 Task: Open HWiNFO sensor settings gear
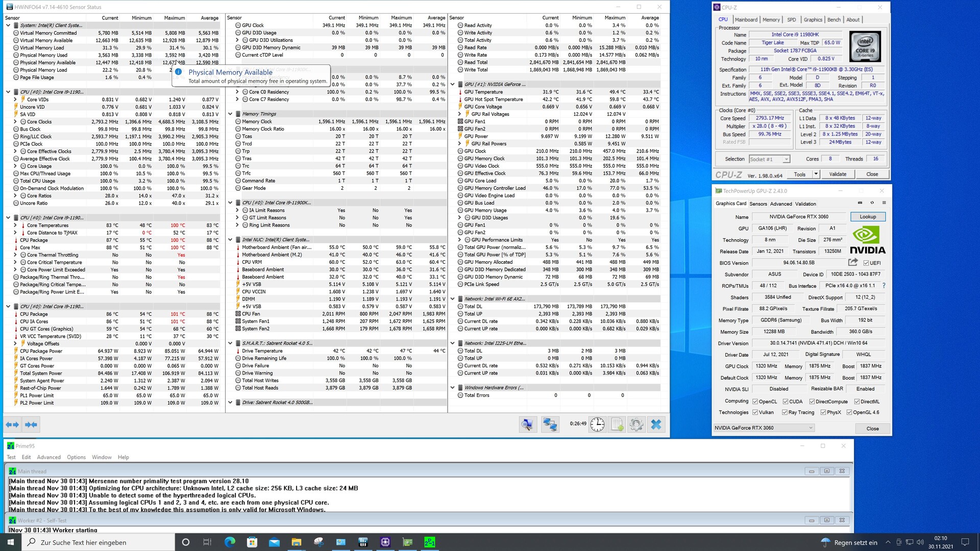[x=636, y=424]
